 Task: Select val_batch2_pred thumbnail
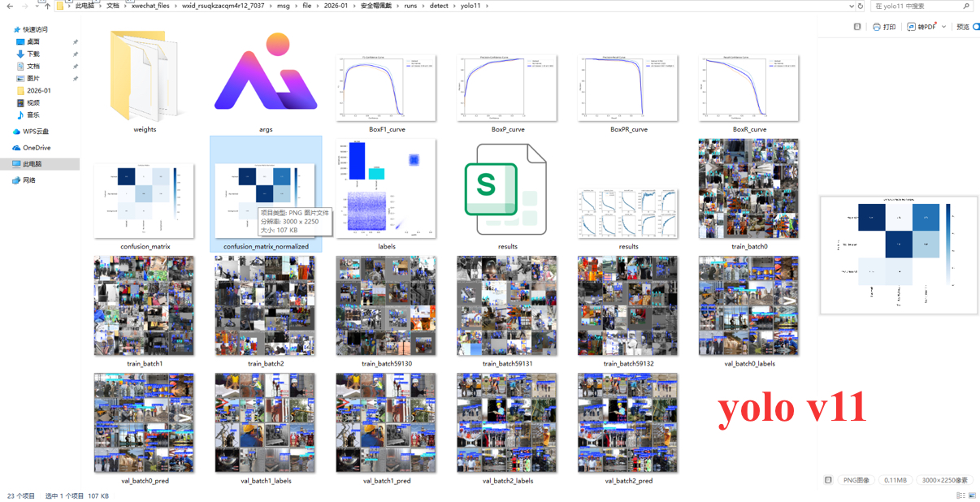point(628,423)
